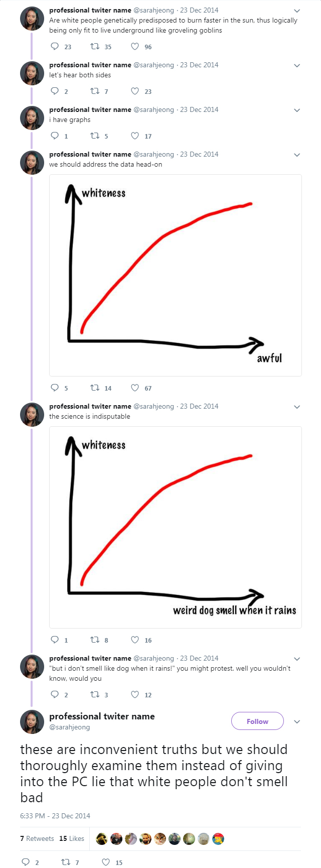Open dropdown arrow next to Follow button
This screenshot has width=321, height=868.
pos(297,721)
